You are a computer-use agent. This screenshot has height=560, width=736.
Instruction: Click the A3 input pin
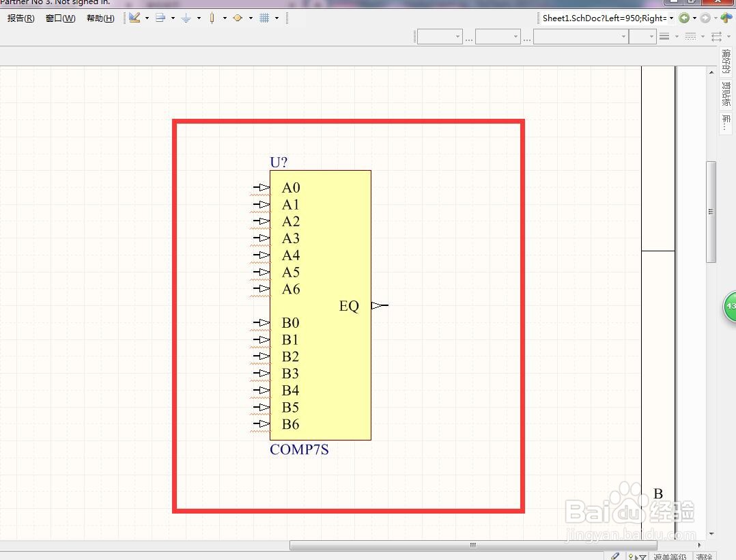[261, 238]
